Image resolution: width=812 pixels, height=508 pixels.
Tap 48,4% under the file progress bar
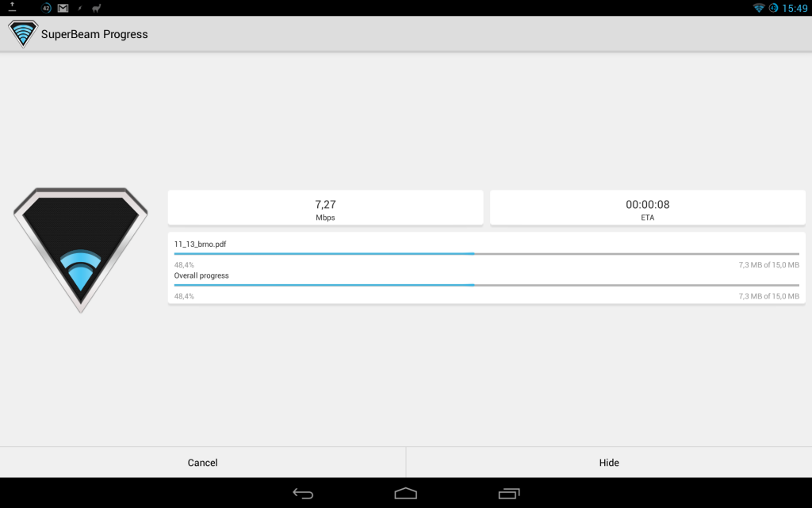point(184,265)
